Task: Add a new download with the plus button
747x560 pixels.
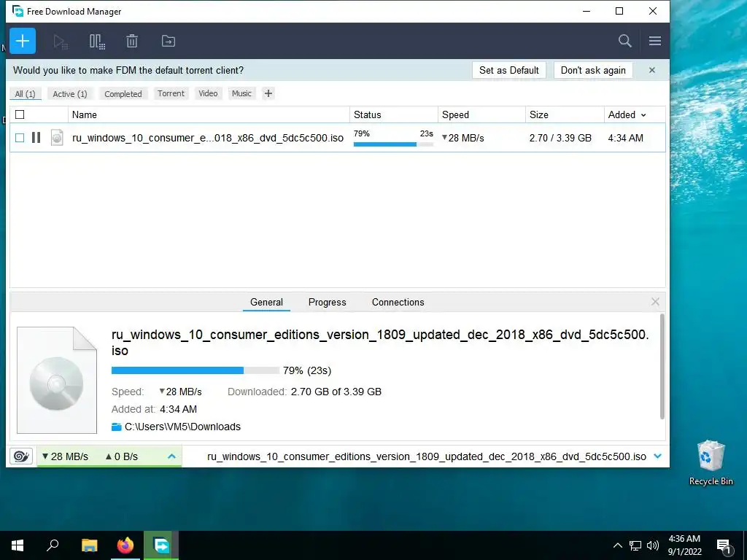Action: coord(23,41)
